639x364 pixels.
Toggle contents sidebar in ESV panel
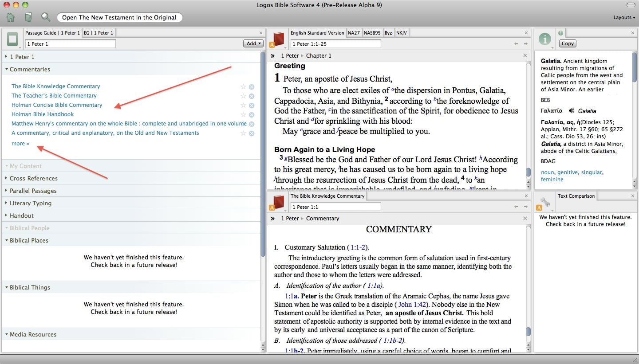click(x=273, y=56)
